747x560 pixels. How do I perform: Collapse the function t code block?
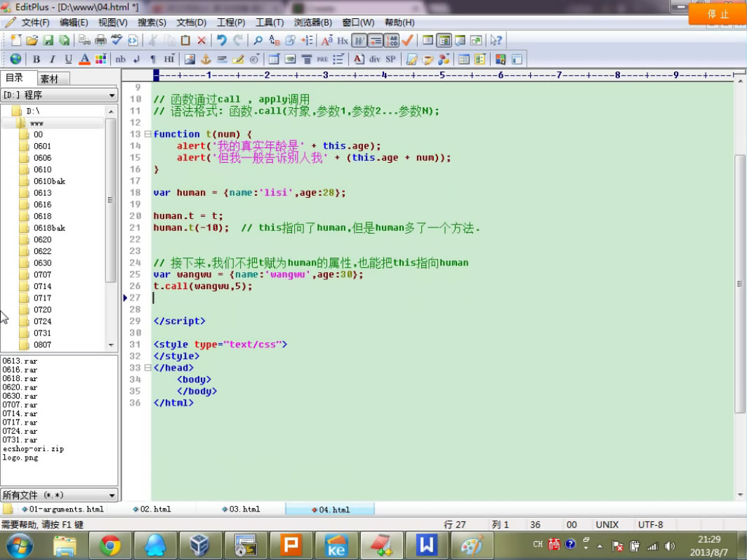147,134
